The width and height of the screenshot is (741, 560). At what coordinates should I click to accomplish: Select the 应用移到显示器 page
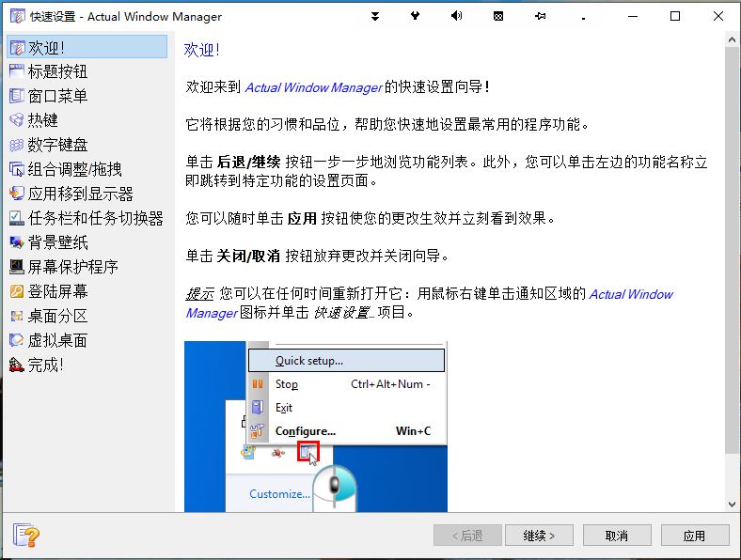pyautogui.click(x=80, y=194)
